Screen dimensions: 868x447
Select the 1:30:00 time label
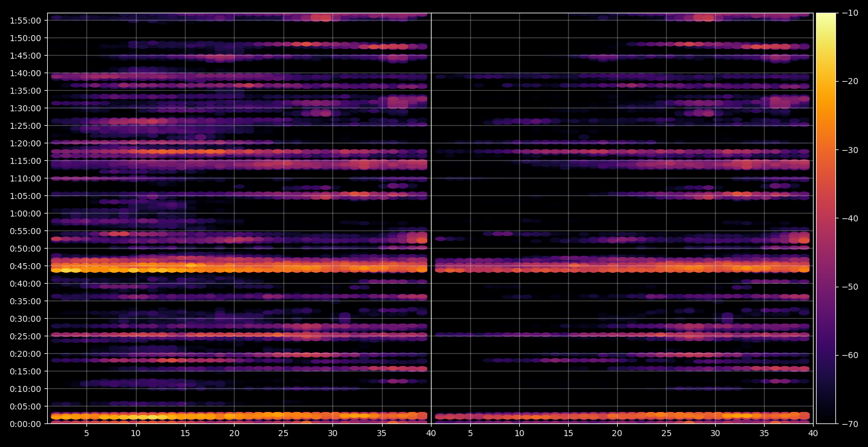coord(25,108)
